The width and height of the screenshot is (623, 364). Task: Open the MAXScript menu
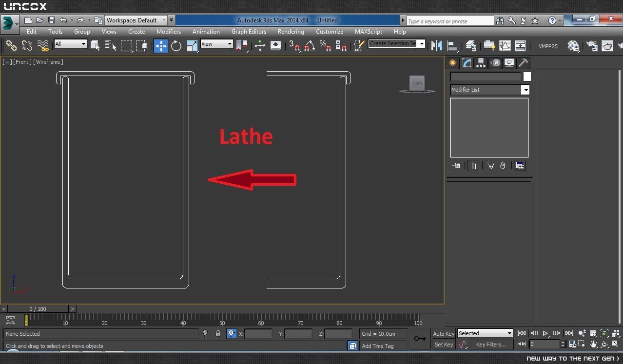click(369, 31)
